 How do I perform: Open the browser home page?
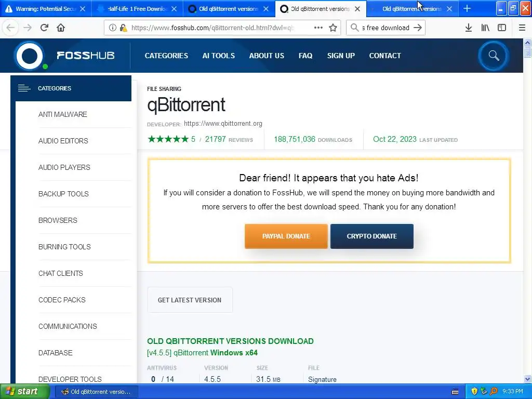pyautogui.click(x=61, y=28)
